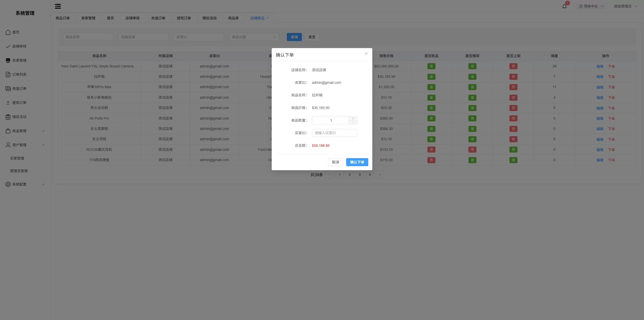
Task: Decrease 商品数量 with down arrow
Action: tap(353, 122)
